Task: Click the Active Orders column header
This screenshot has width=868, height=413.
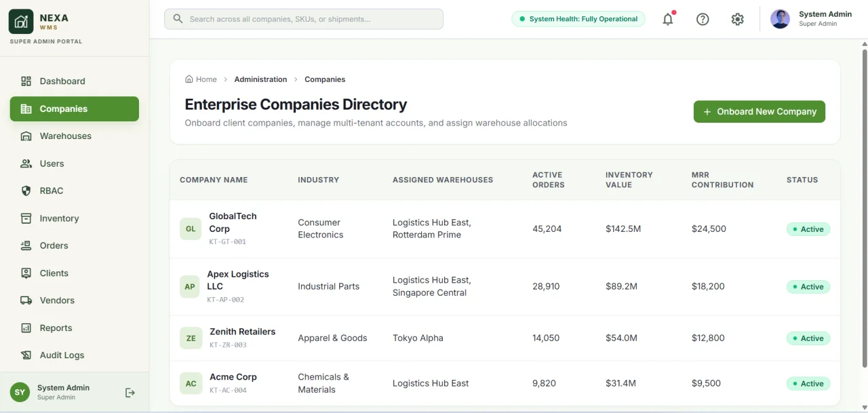Action: (549, 180)
